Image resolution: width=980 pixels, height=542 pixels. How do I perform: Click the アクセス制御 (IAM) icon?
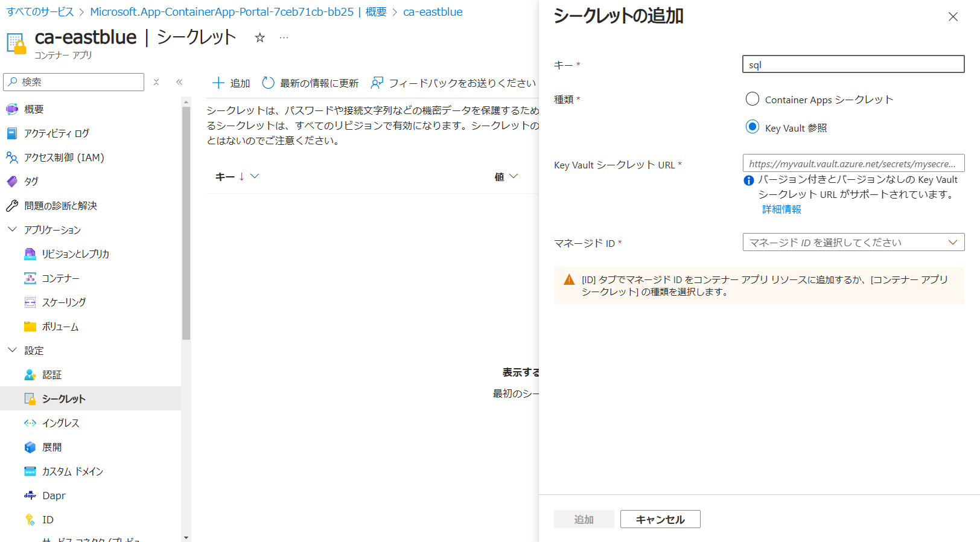point(12,158)
